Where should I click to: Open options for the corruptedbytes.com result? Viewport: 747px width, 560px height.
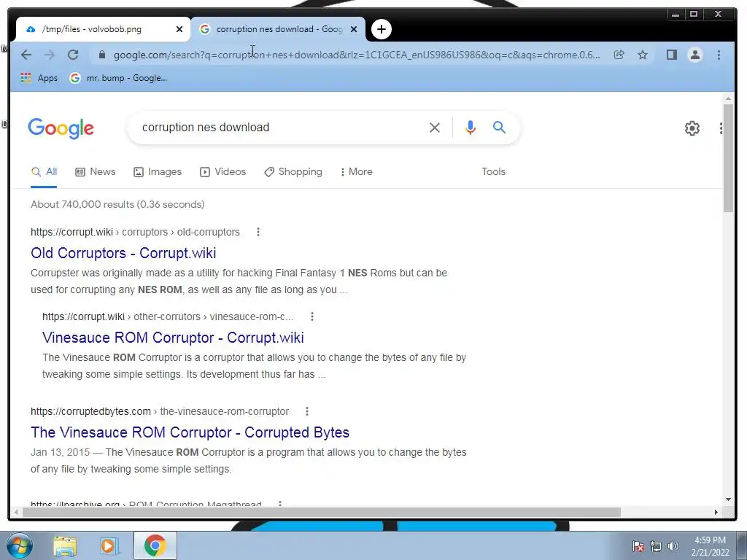click(307, 411)
